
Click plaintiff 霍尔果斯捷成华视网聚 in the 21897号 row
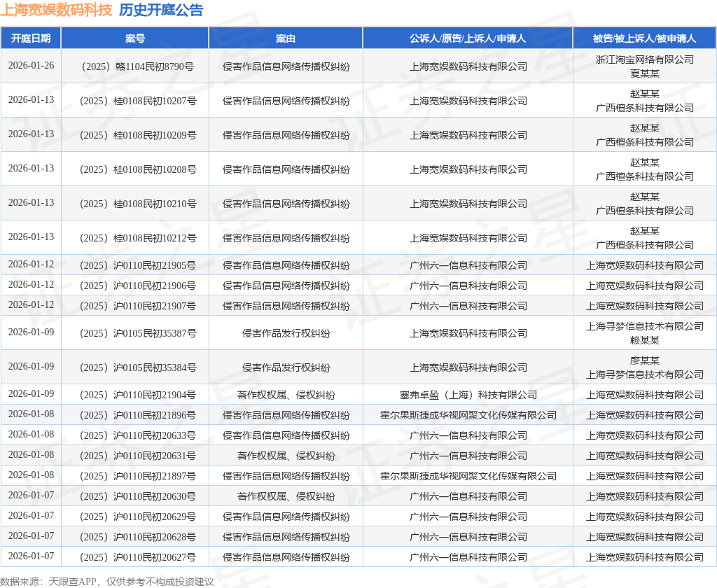468,476
